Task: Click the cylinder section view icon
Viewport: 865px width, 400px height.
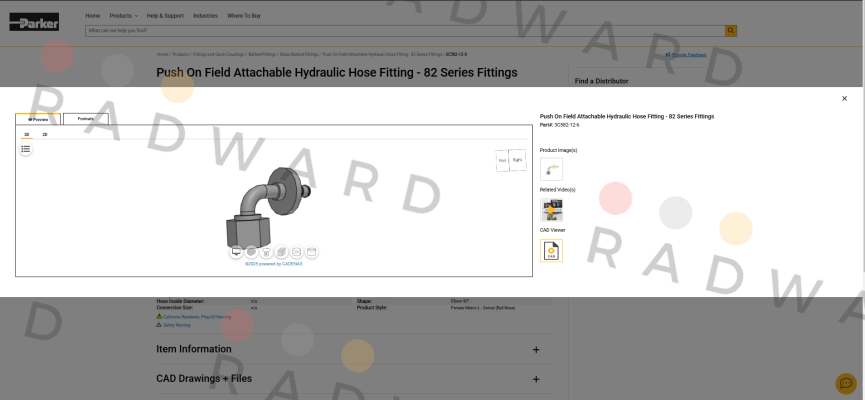Action: click(296, 252)
